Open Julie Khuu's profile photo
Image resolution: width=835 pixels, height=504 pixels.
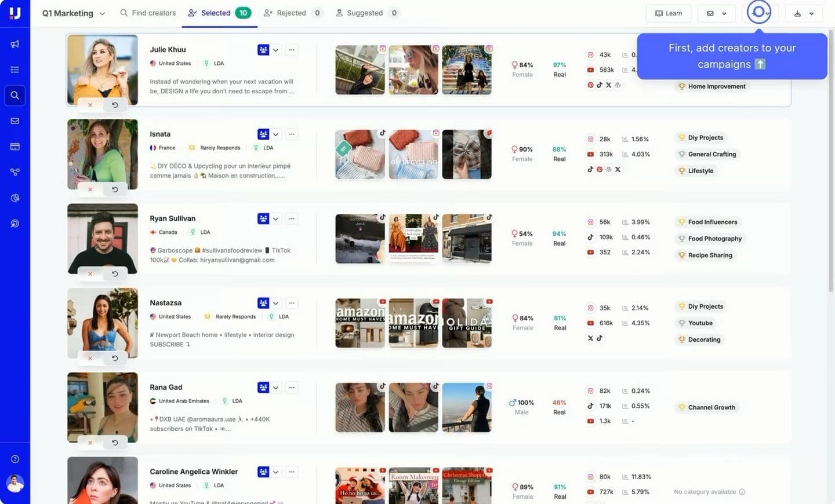pyautogui.click(x=103, y=70)
